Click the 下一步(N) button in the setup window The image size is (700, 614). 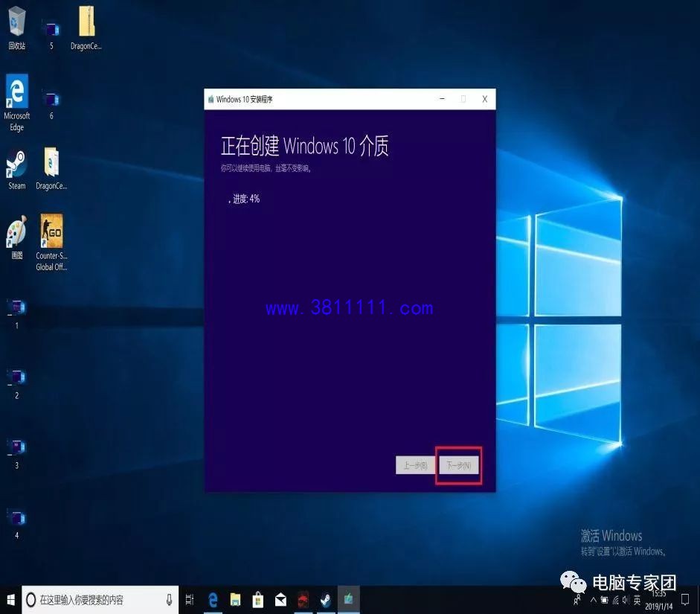tap(459, 465)
